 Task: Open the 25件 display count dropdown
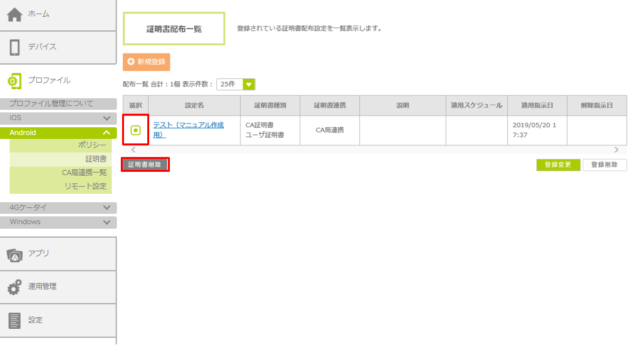click(x=249, y=84)
